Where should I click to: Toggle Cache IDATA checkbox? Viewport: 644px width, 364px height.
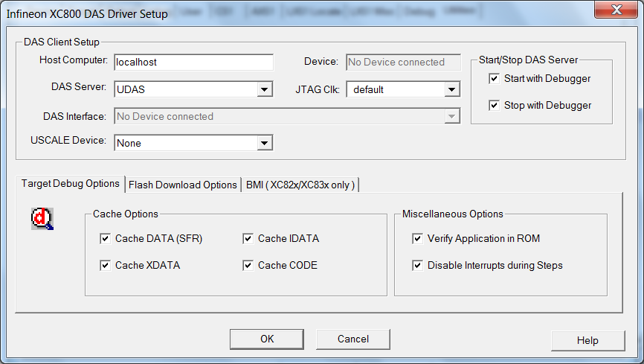(248, 239)
